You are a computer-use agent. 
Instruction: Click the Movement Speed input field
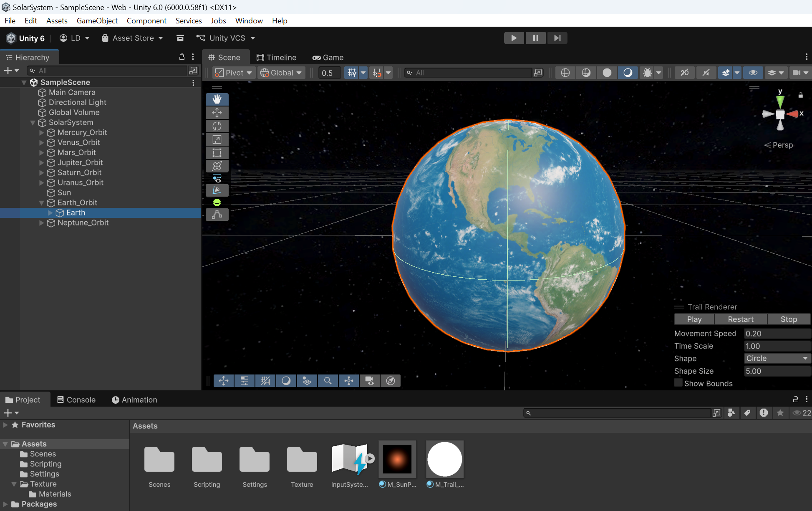click(x=777, y=333)
